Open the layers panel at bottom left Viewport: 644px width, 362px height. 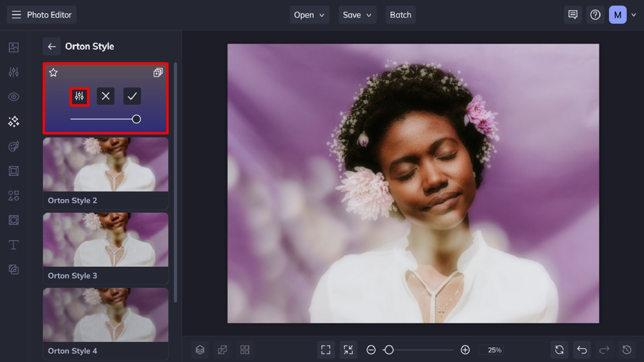pos(200,350)
